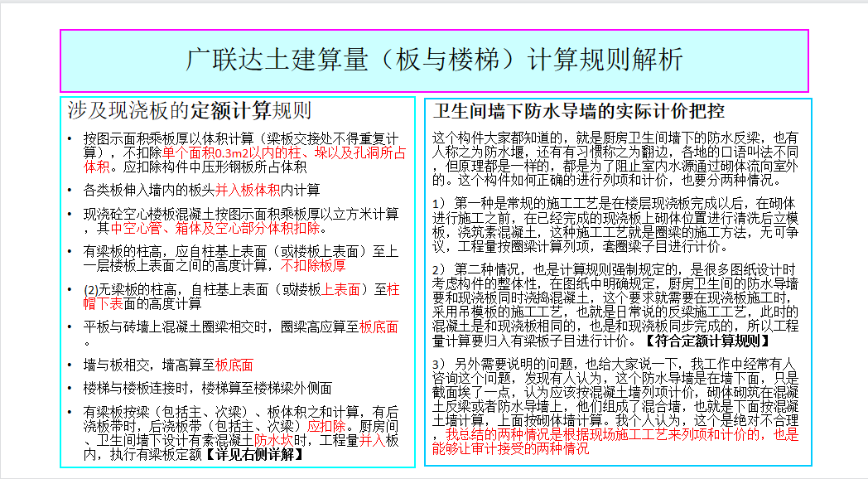
Task: Click the bullet starting (2)无梁板的柱高
Action: coord(241,297)
